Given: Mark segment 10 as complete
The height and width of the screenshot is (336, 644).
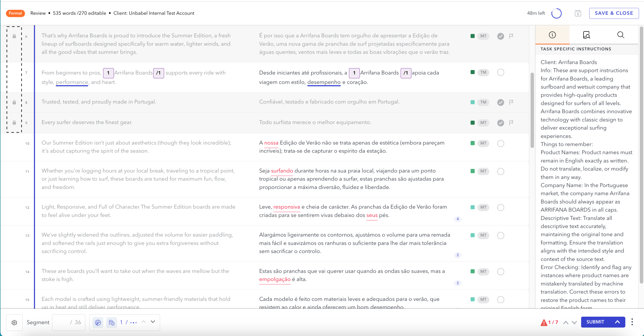Looking at the screenshot, I should tap(501, 143).
